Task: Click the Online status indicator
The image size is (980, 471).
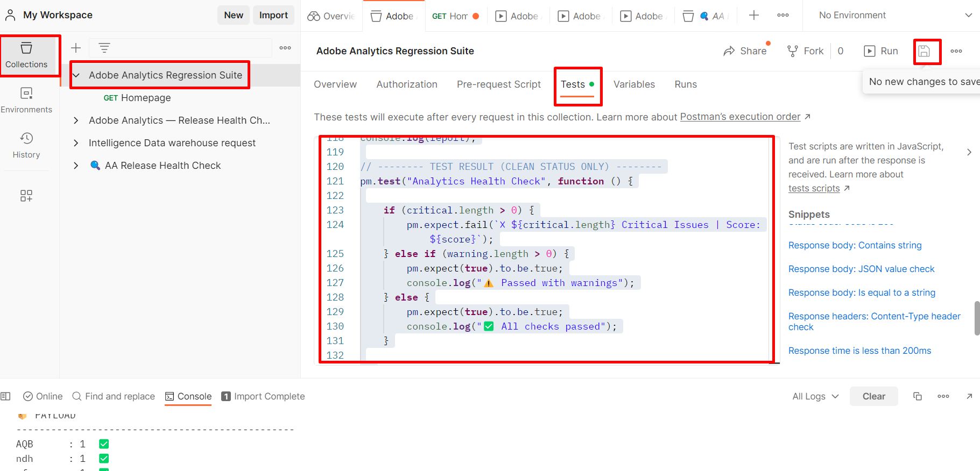Action: pos(43,396)
